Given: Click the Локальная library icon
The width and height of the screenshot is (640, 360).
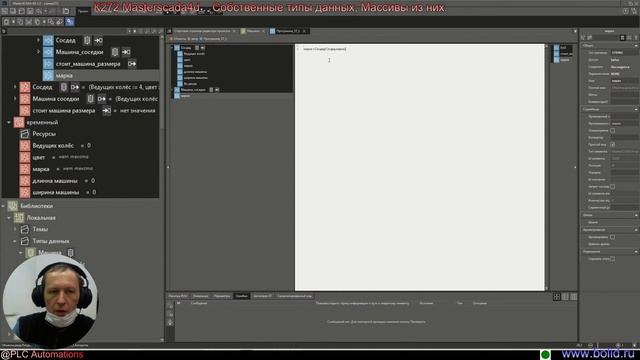Looking at the screenshot, I should [x=19, y=218].
